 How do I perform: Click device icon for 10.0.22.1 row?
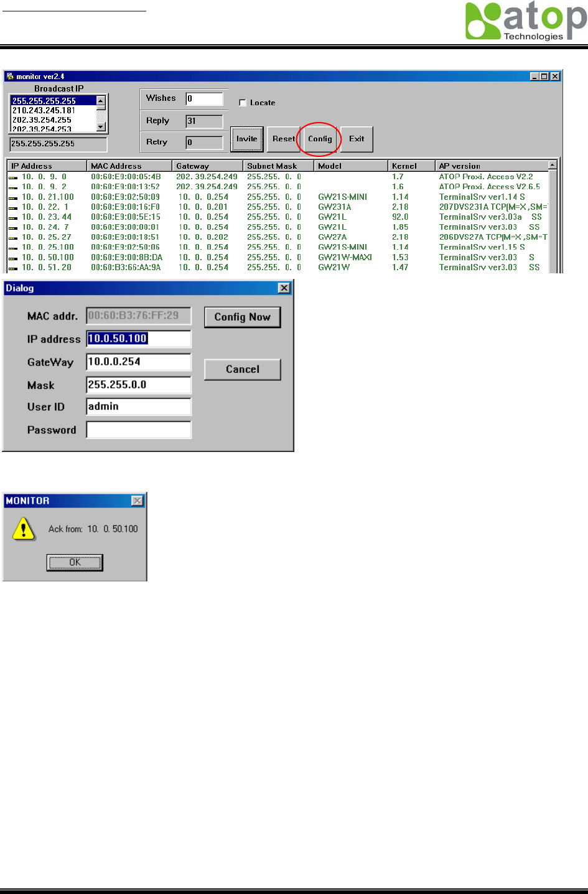(x=13, y=207)
